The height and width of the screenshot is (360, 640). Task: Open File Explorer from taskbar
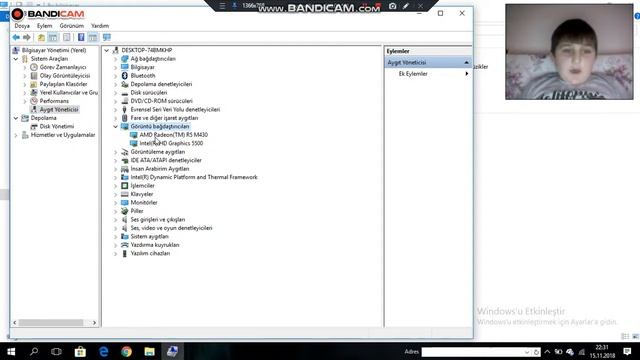(149, 351)
